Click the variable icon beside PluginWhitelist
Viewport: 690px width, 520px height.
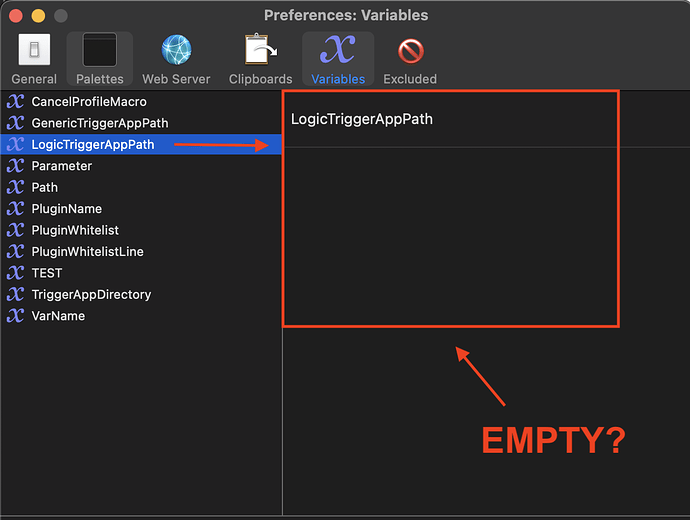(x=15, y=230)
